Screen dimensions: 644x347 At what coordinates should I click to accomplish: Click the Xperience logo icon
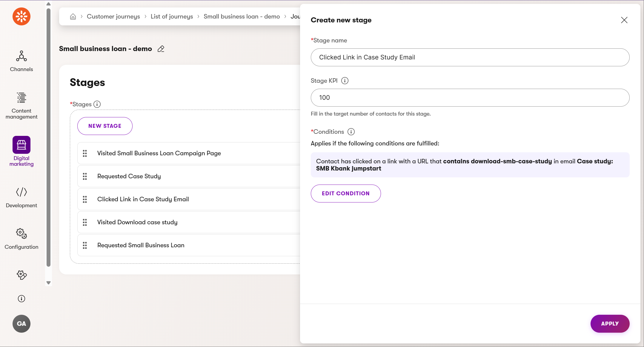(21, 16)
